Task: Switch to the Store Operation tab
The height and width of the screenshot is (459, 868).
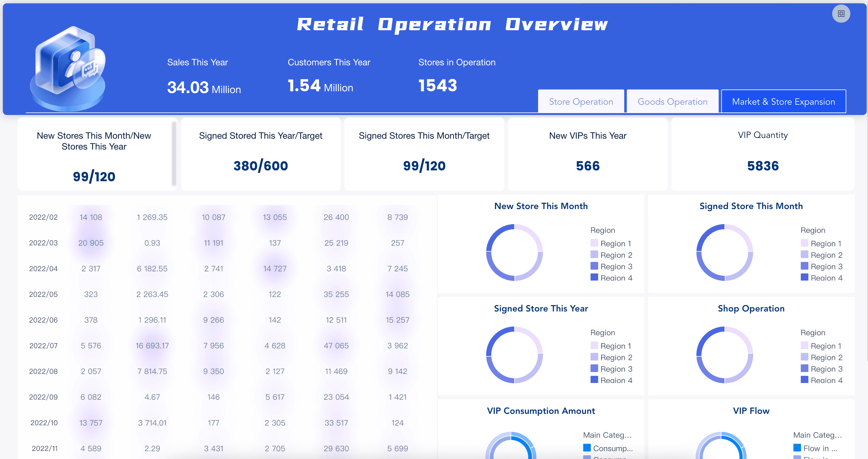Action: click(581, 101)
